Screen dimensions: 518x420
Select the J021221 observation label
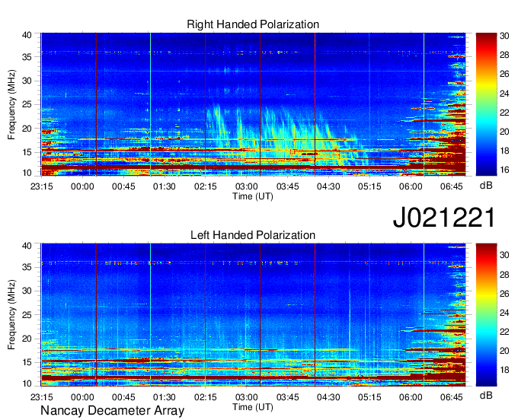pyautogui.click(x=444, y=217)
